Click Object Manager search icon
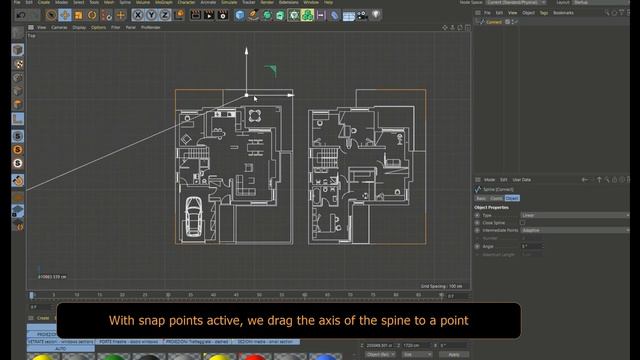The height and width of the screenshot is (360, 640). click(607, 13)
